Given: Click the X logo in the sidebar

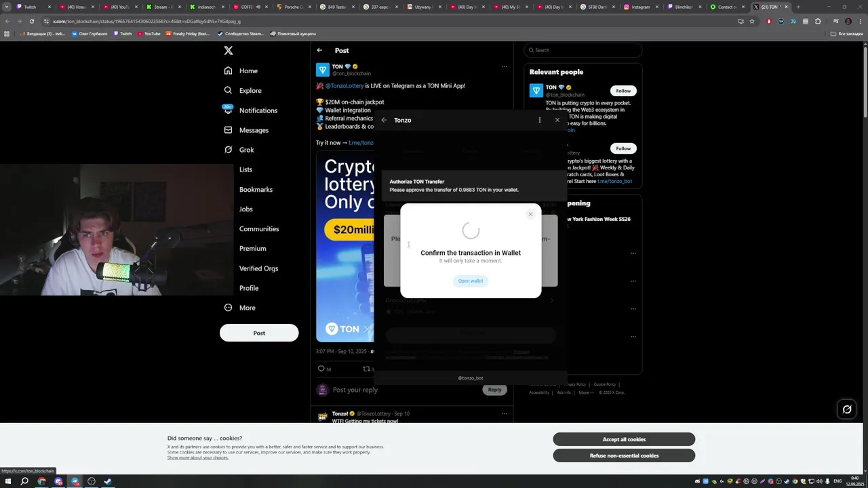Looking at the screenshot, I should 229,51.
